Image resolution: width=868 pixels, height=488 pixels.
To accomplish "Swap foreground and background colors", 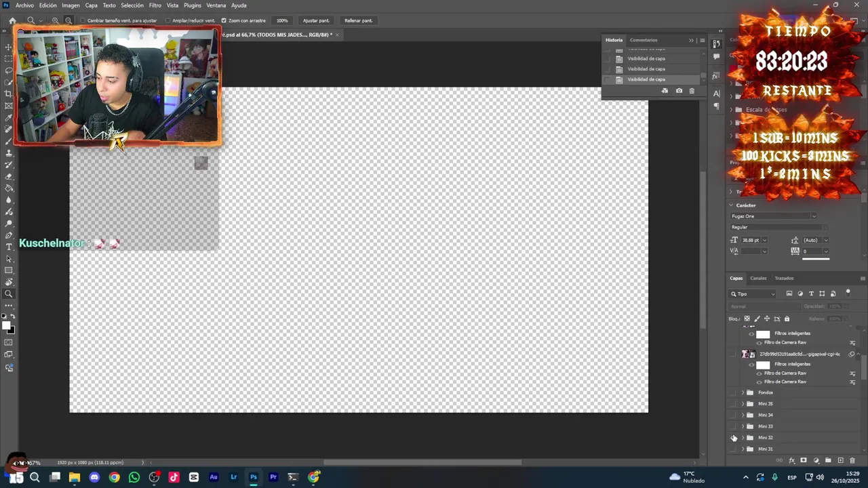I will [x=13, y=317].
